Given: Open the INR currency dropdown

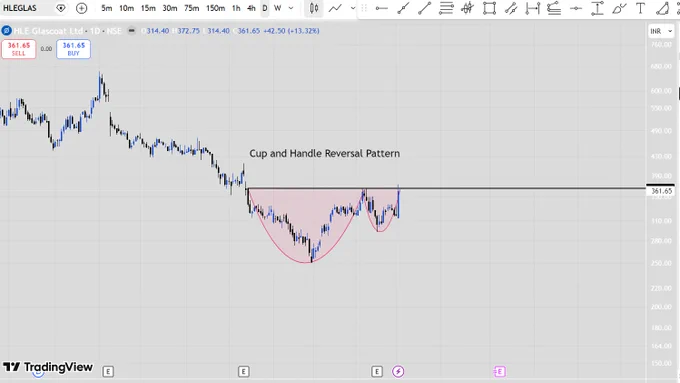Looking at the screenshot, I should coord(661,31).
